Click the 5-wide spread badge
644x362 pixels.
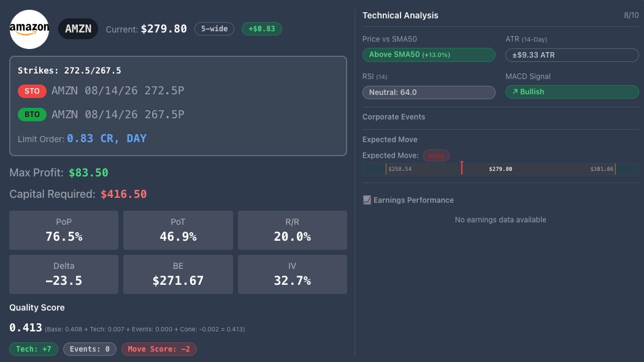tap(215, 29)
